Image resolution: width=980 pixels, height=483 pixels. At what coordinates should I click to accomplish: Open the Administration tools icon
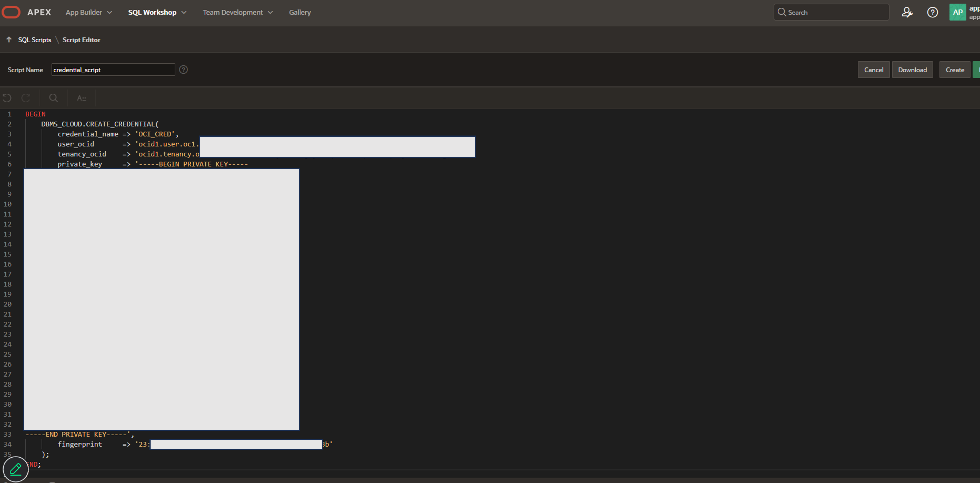point(907,12)
